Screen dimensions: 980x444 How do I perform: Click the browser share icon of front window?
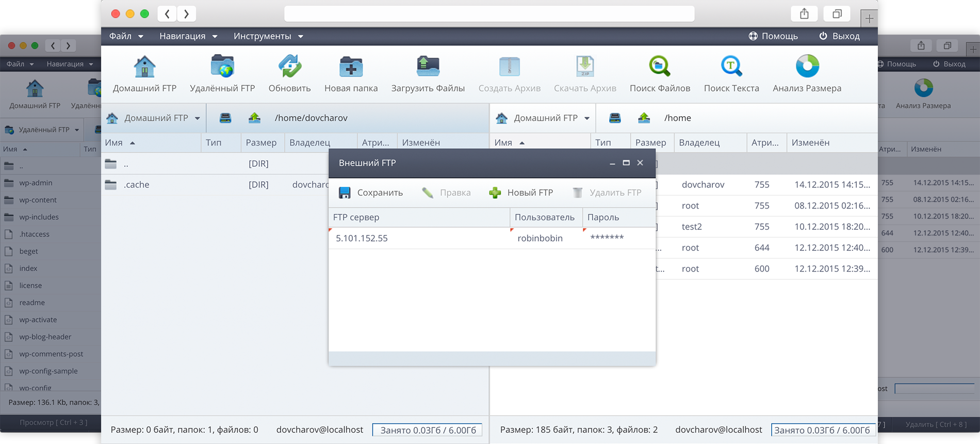804,14
